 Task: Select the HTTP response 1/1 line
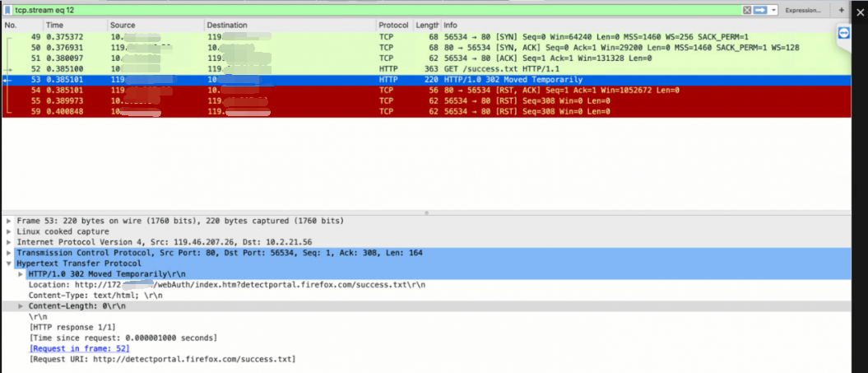(x=72, y=328)
